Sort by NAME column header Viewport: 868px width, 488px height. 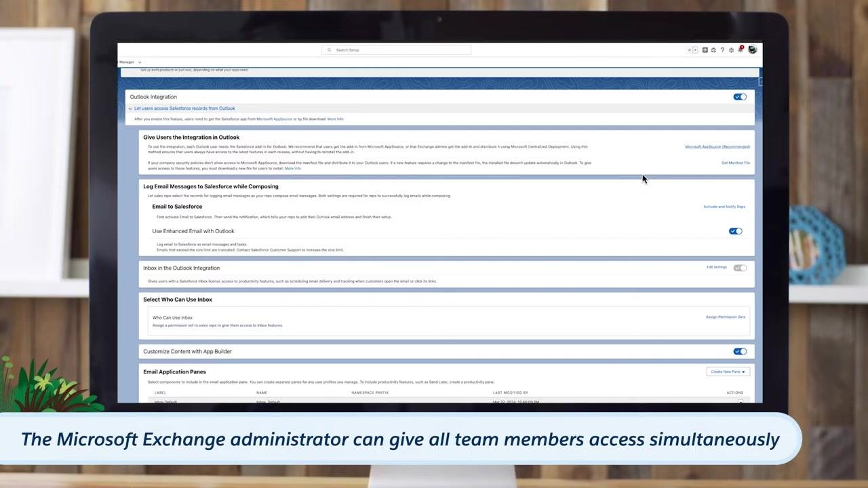click(x=262, y=393)
